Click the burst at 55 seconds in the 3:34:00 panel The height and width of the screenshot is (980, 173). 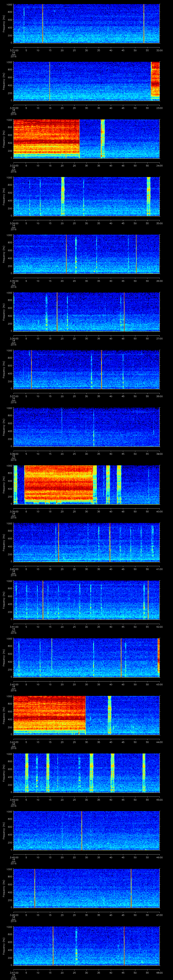tap(149, 196)
